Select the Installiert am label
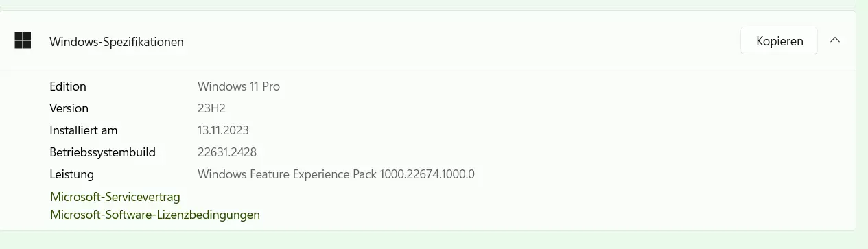 click(84, 130)
